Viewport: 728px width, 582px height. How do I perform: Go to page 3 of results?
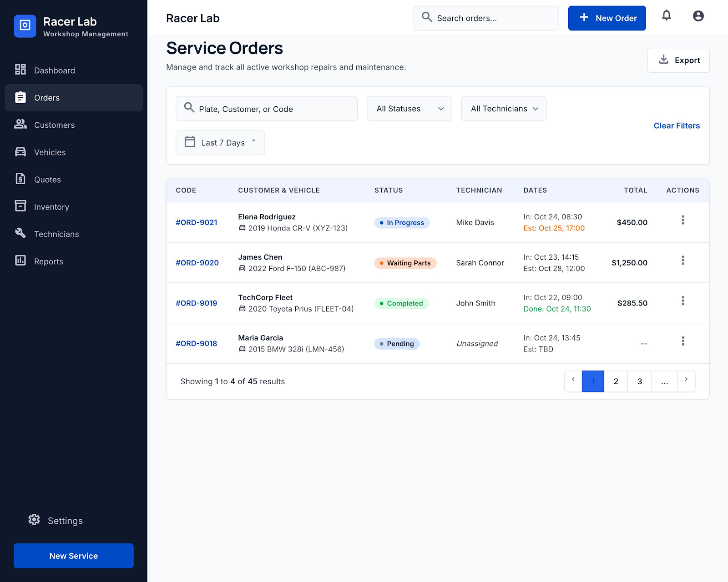[x=640, y=381]
